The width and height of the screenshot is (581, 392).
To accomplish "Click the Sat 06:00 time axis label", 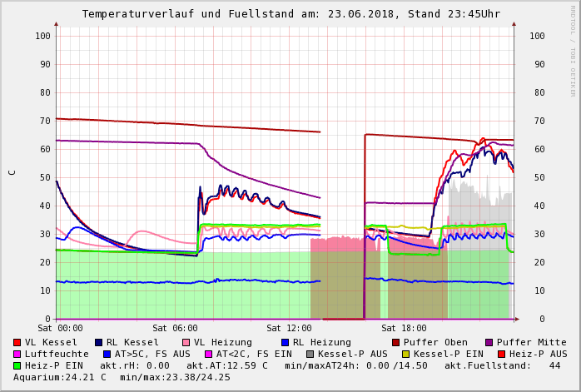I will tap(175, 328).
